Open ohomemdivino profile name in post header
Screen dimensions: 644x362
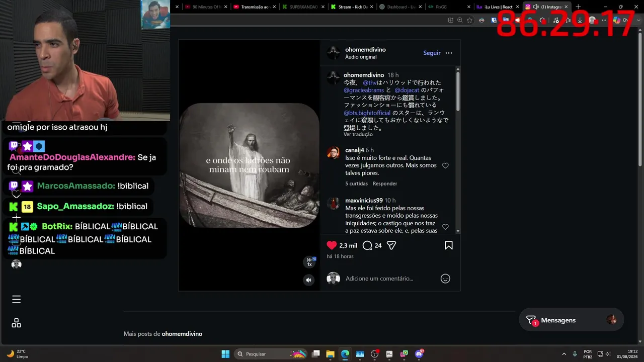pyautogui.click(x=365, y=50)
